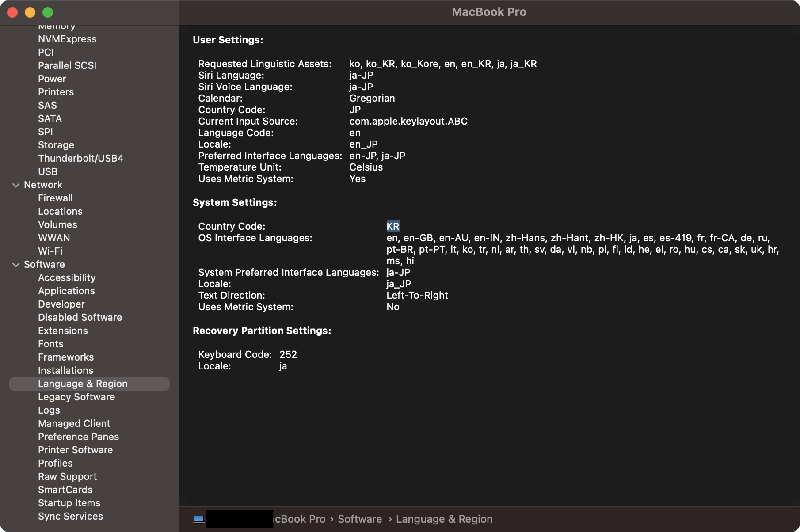Open Locations under Network
800x532 pixels.
point(60,211)
